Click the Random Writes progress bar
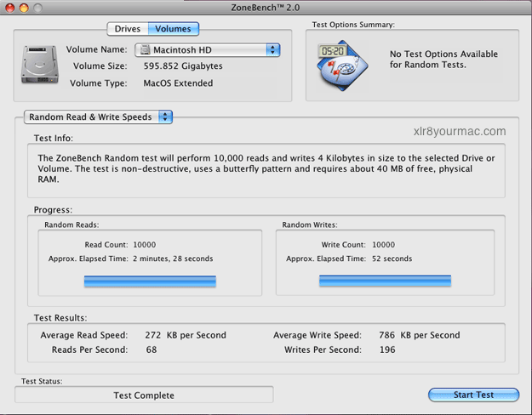Image resolution: width=532 pixels, height=415 pixels. click(385, 281)
